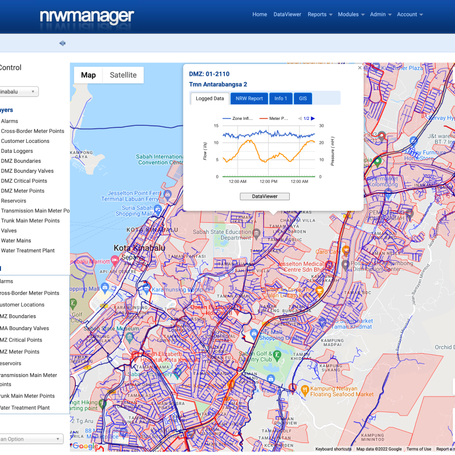Click the upper Reservoirs layer
455x455 pixels.
13,201
